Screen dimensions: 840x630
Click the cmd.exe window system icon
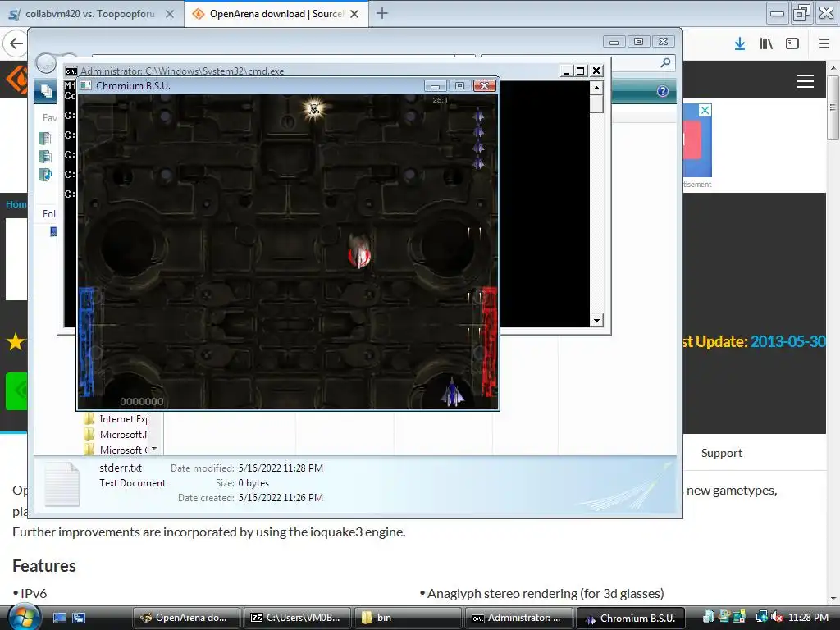71,71
